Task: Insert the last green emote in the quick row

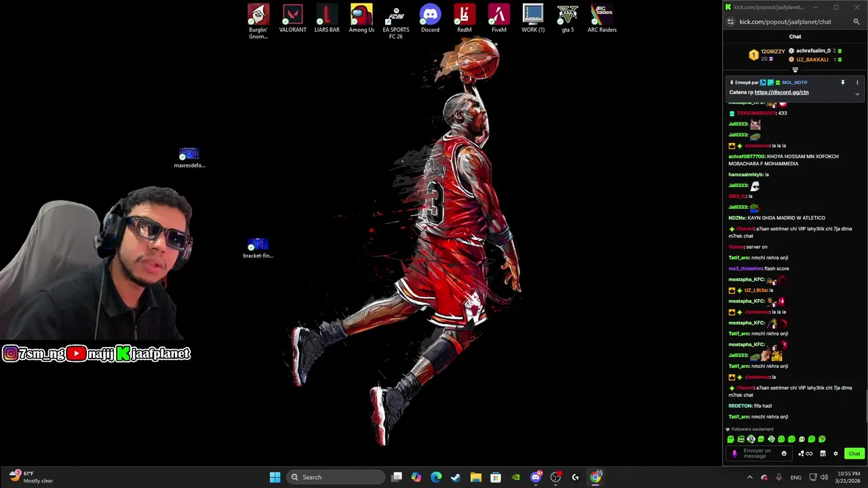Action: click(x=823, y=439)
